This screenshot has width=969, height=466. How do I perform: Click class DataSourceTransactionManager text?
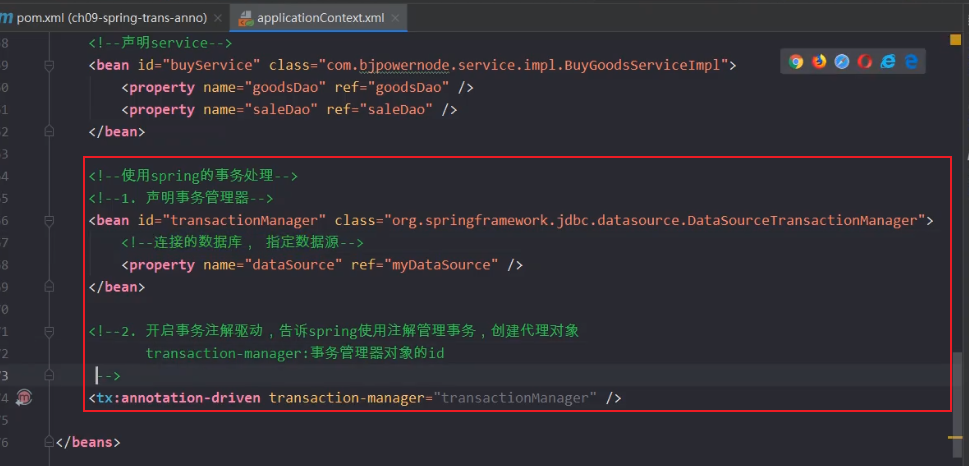click(x=802, y=221)
